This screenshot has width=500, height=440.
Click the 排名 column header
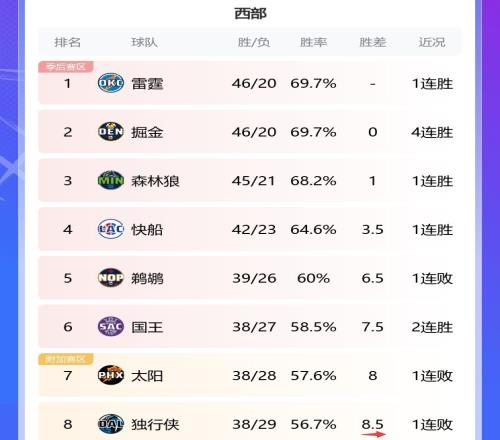coord(67,42)
